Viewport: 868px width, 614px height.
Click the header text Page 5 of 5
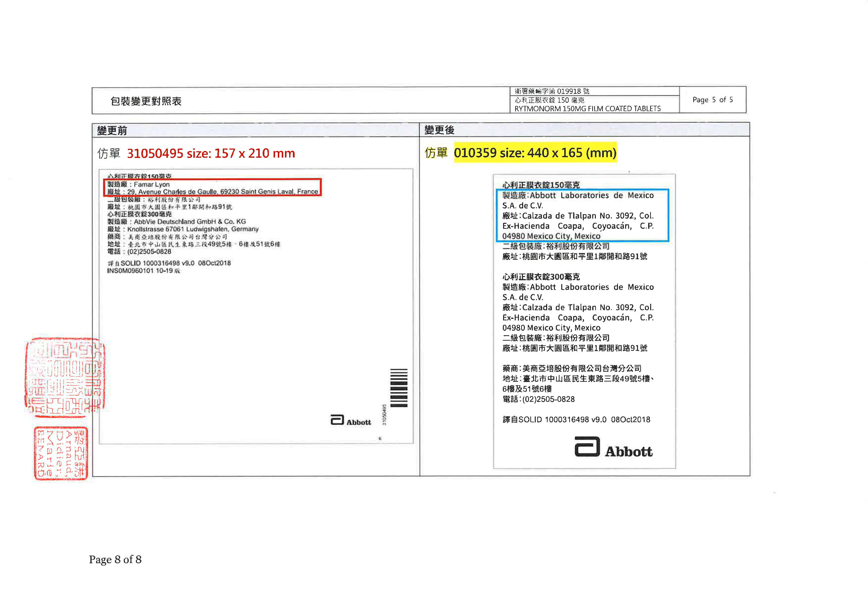(x=712, y=100)
